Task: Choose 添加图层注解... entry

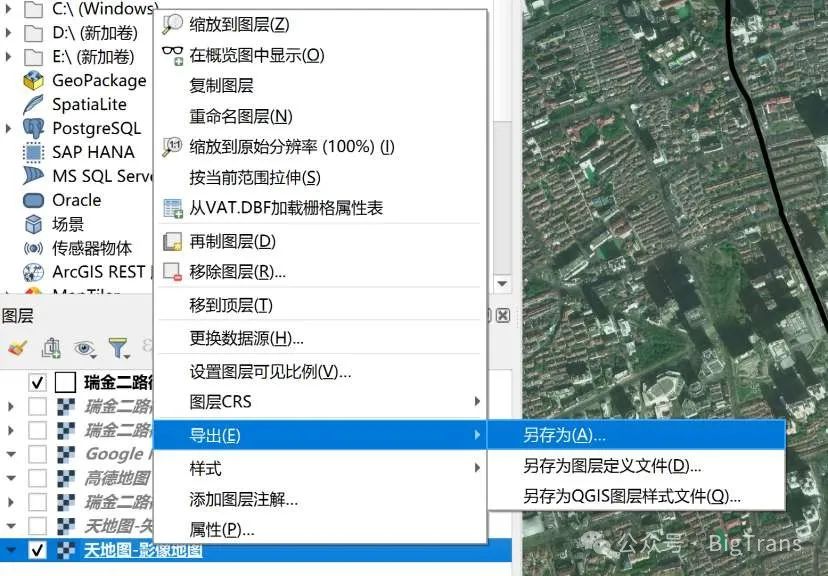Action: tap(320, 499)
